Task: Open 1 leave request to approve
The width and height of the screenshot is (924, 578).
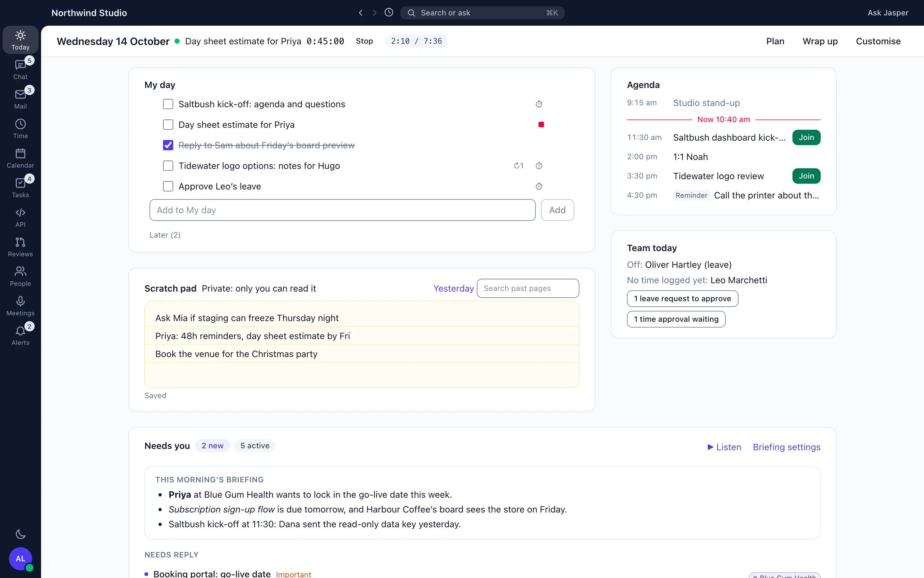Action: (682, 299)
